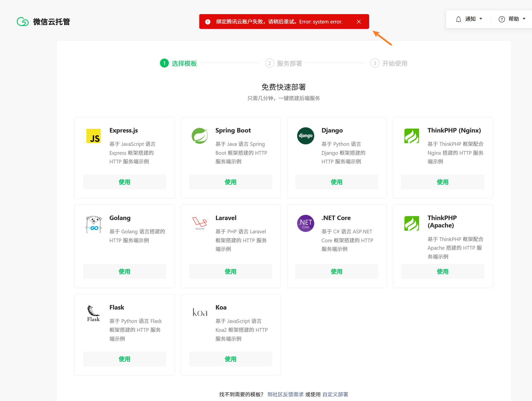Click the Koa logo icon

pyautogui.click(x=200, y=312)
